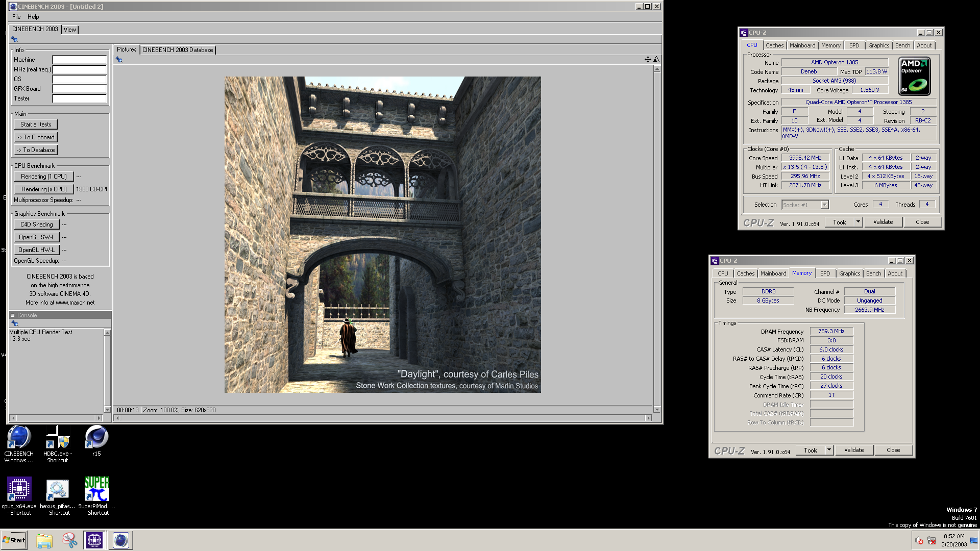The image size is (980, 551).
Task: Click the rendered Daylight image
Action: tap(383, 235)
